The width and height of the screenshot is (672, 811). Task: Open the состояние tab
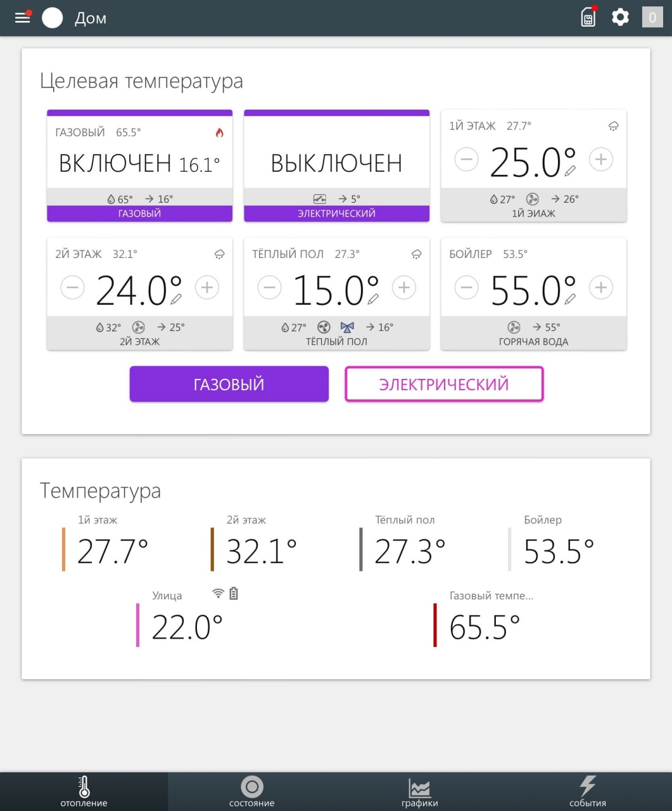click(x=251, y=792)
